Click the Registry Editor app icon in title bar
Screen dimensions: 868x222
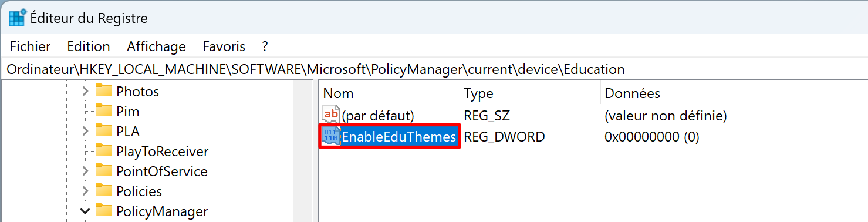coord(16,18)
